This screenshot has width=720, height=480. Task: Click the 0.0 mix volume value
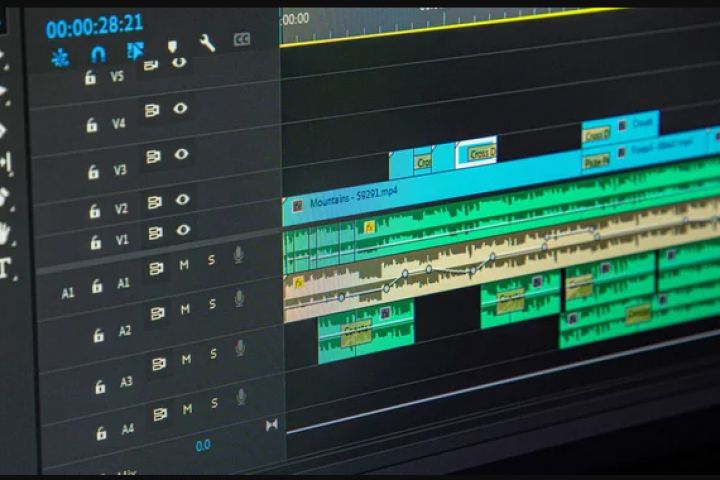(x=203, y=446)
